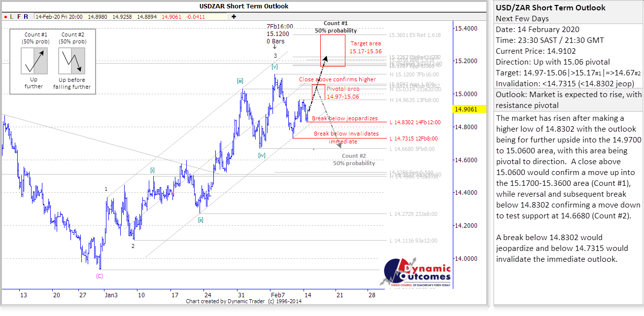Click the Close above confirms higher label
The height and width of the screenshot is (316, 644).
coord(338,79)
